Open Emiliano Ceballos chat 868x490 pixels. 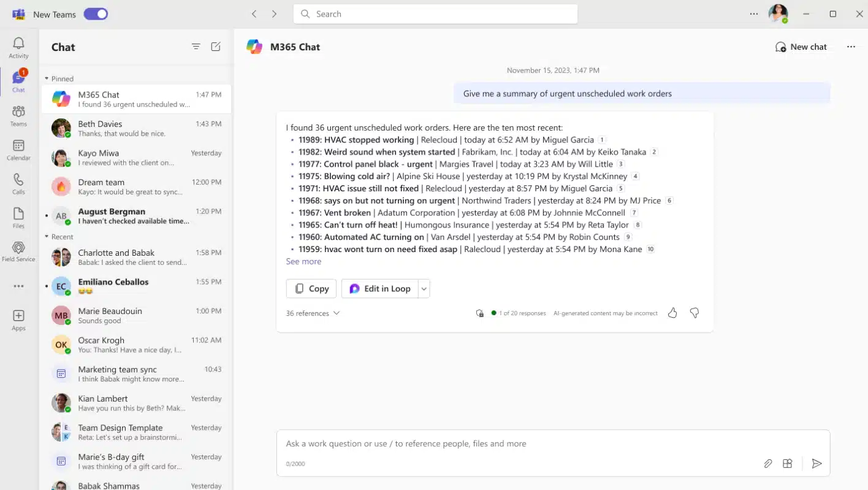[137, 286]
